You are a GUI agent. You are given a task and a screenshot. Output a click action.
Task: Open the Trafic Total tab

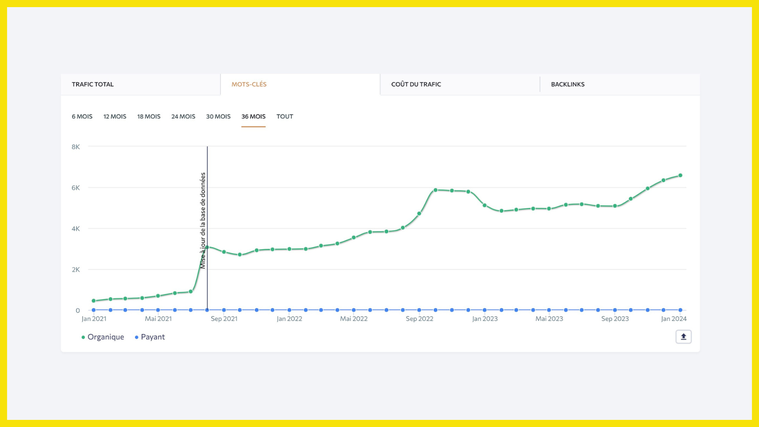coord(93,85)
